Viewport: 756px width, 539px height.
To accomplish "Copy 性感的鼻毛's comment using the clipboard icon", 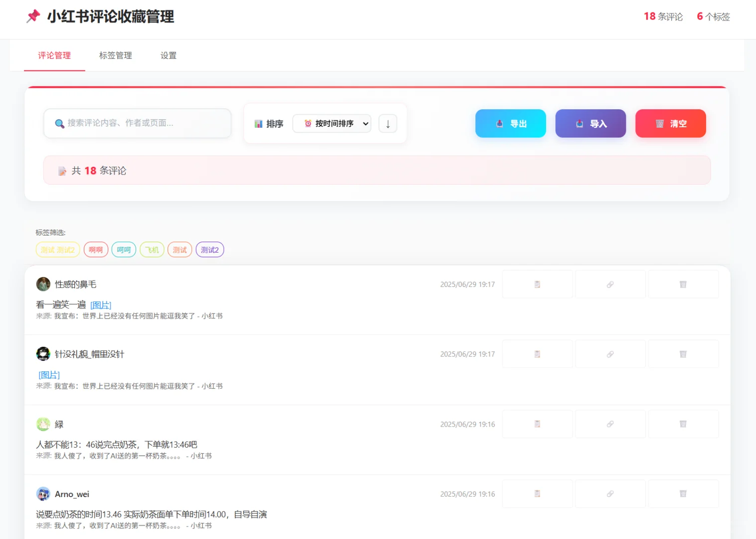I will [537, 283].
